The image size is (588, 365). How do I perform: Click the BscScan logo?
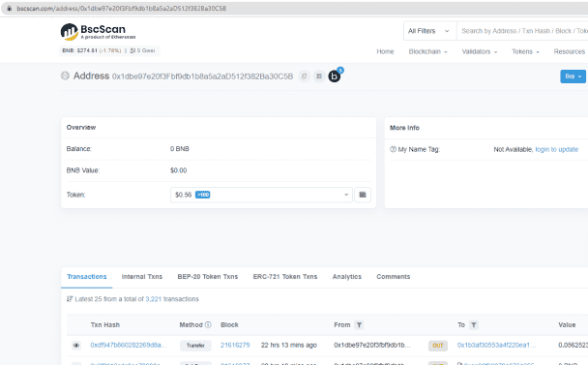click(x=99, y=32)
